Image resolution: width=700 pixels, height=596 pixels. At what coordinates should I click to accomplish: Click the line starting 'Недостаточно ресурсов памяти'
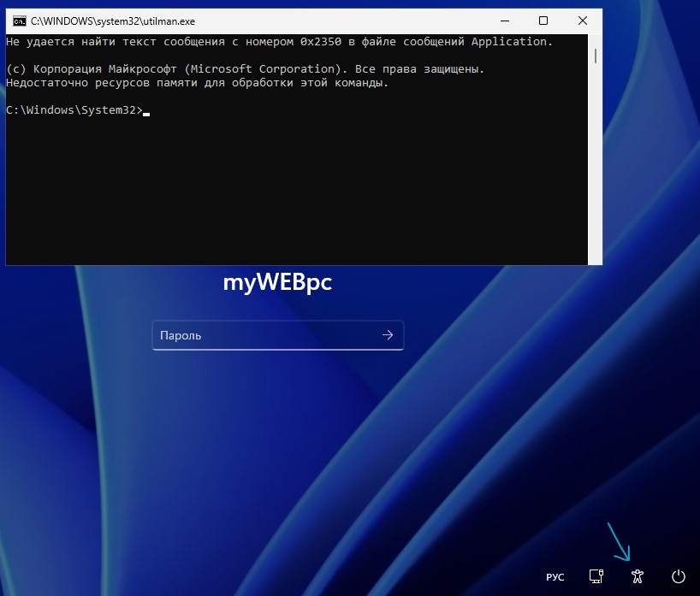[197, 83]
